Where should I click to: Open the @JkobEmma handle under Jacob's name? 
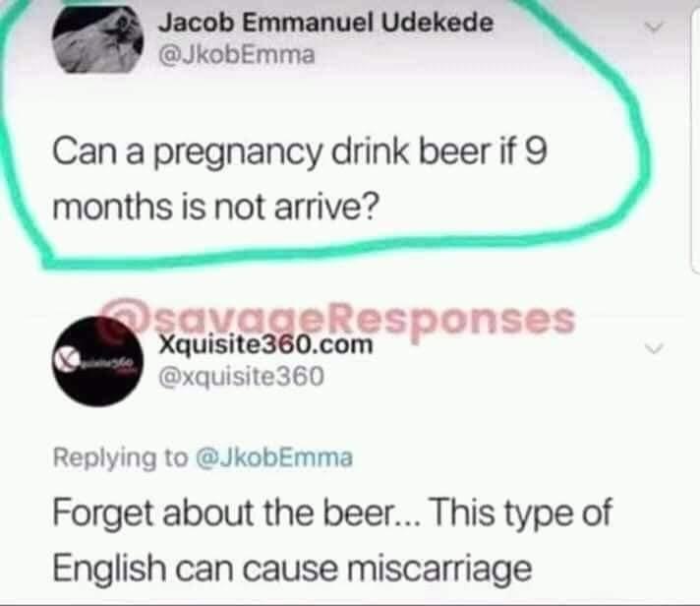point(237,55)
